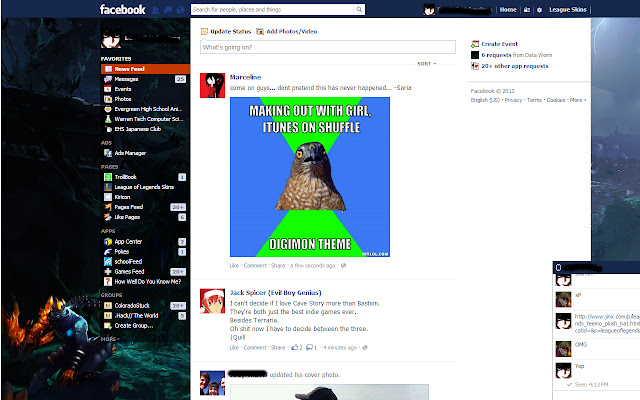Expand the MORE section in sidebar
The width and height of the screenshot is (640, 400).
pyautogui.click(x=110, y=339)
